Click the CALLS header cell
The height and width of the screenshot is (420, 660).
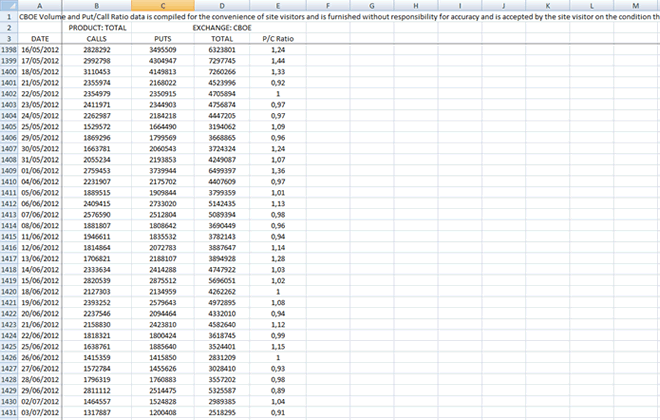click(x=96, y=39)
